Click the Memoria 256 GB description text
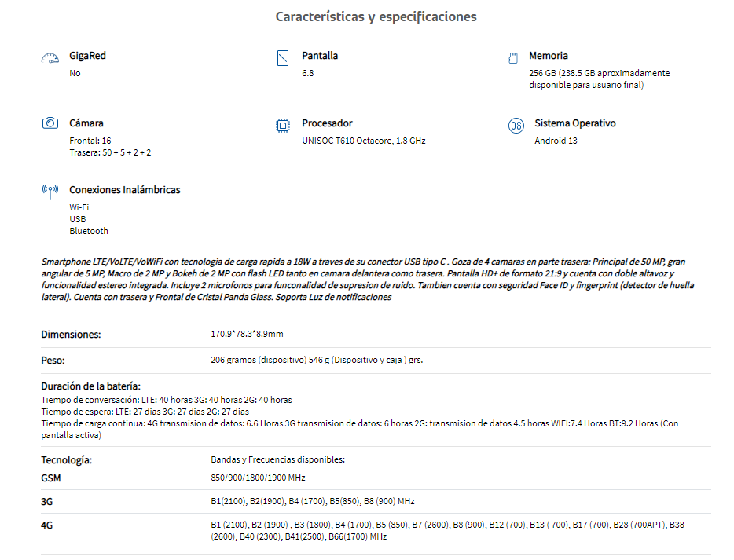 coord(599,79)
